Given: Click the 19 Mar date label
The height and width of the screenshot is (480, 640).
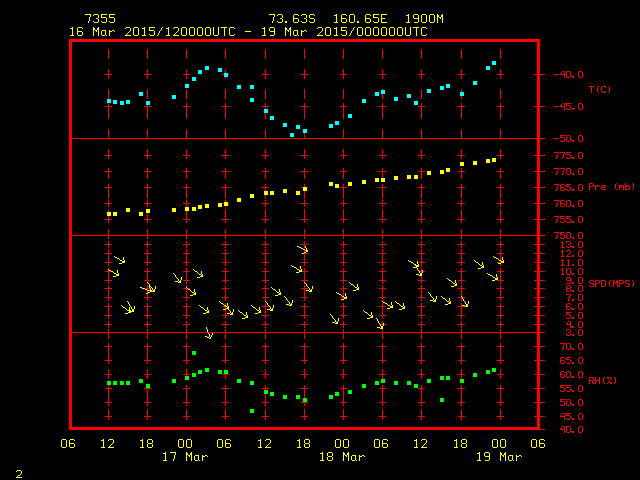Looking at the screenshot, I should pos(499,457).
